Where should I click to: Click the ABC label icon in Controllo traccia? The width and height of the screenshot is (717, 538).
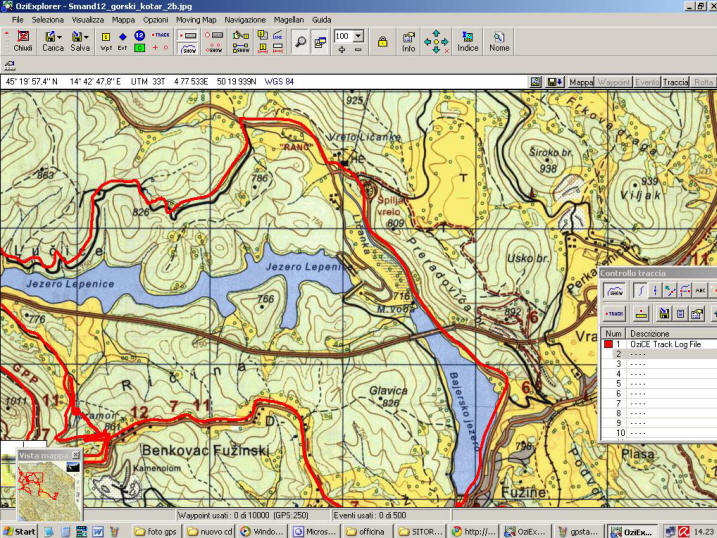coord(700,291)
